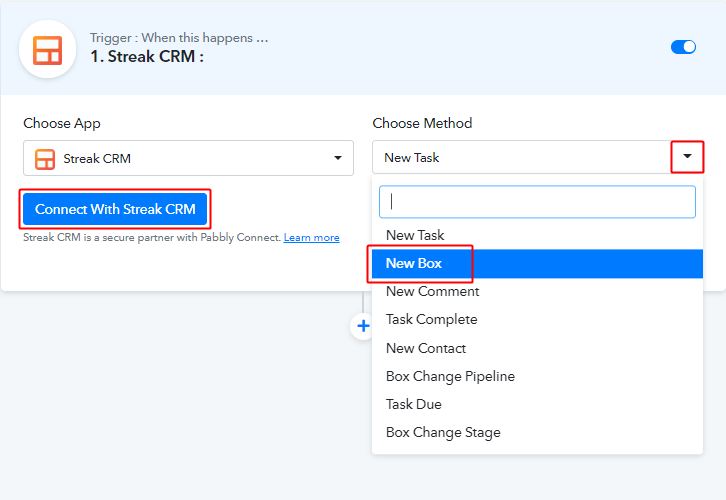Open the Streak CRM app selector box
This screenshot has height=500, width=726.
click(x=188, y=158)
